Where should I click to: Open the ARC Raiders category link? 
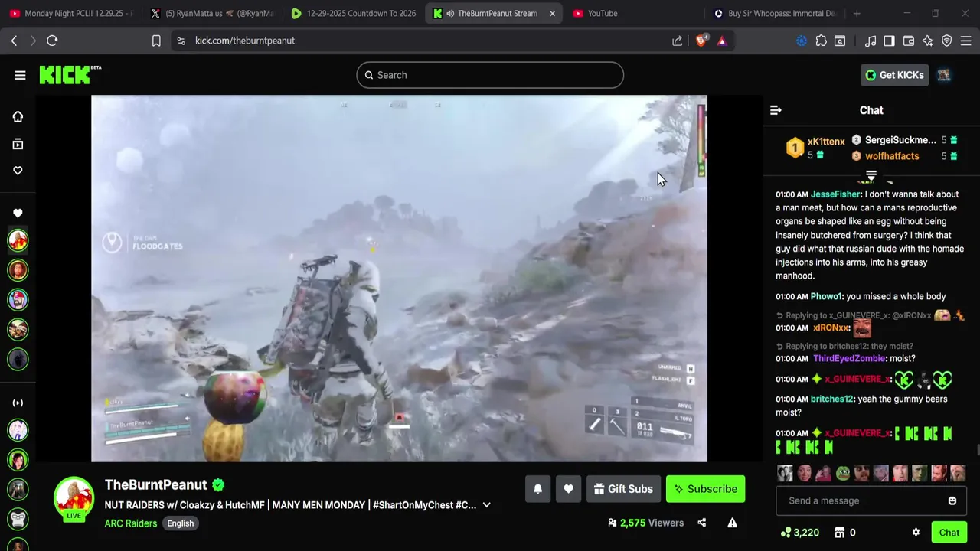point(131,523)
